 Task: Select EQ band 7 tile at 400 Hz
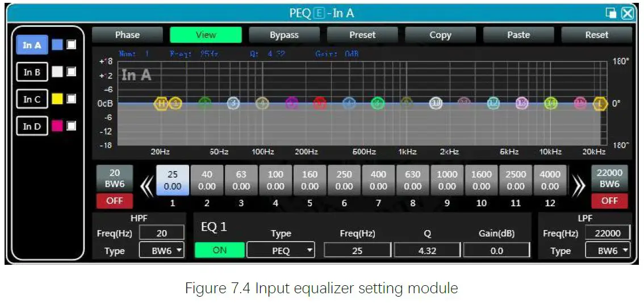click(378, 180)
